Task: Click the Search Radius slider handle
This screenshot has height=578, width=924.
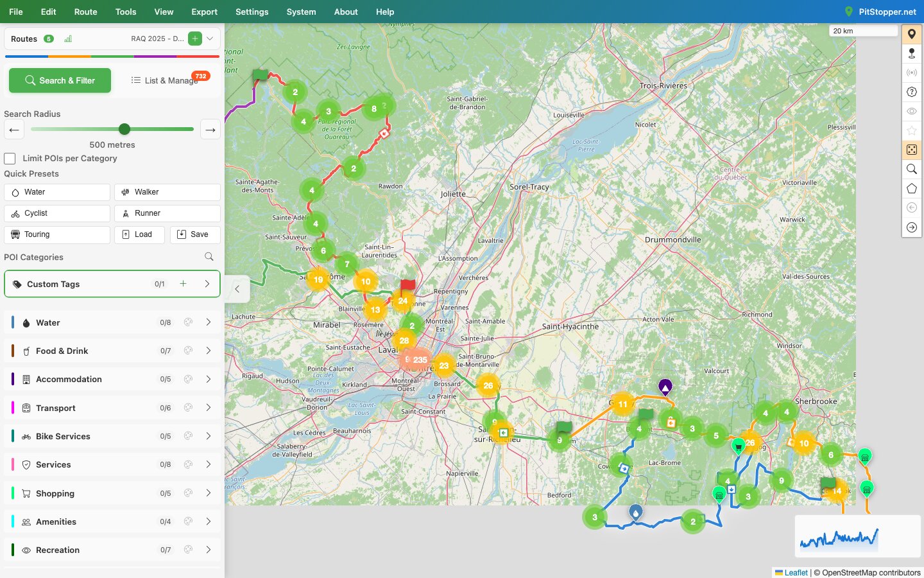Action: click(x=124, y=129)
